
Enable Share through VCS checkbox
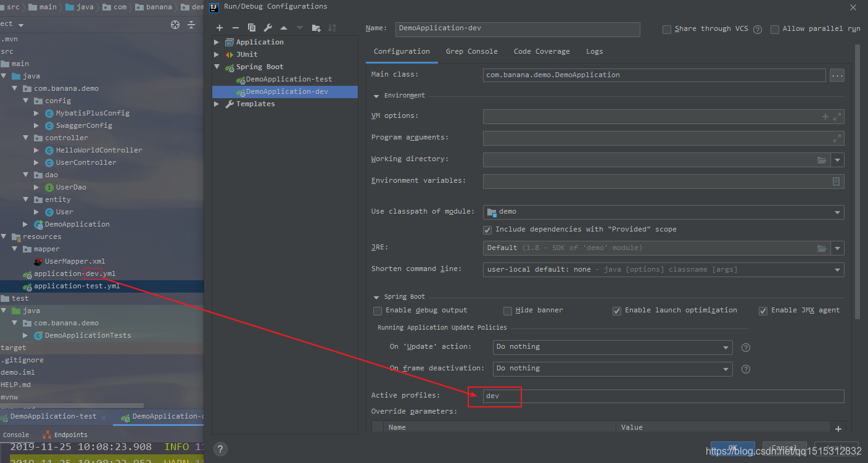click(x=667, y=30)
